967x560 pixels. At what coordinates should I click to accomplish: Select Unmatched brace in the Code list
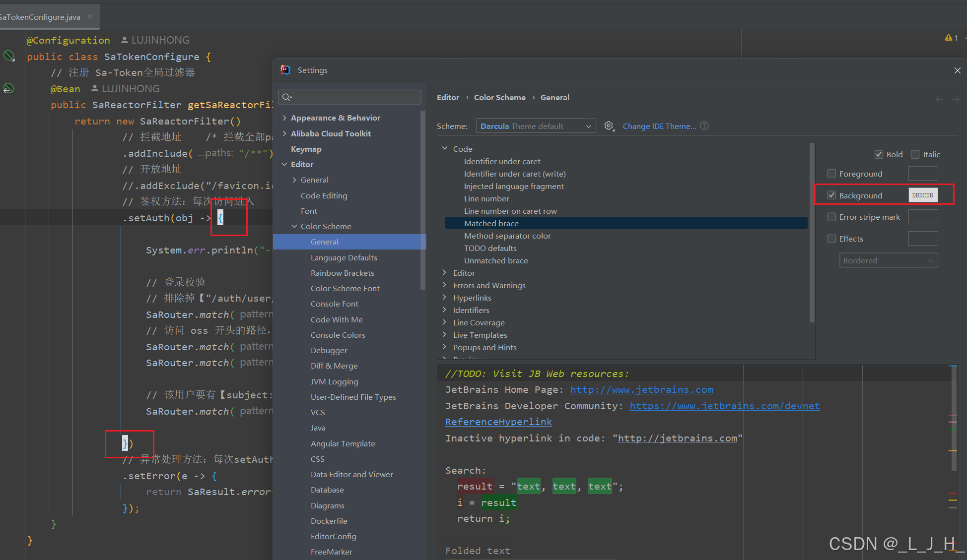tap(495, 260)
